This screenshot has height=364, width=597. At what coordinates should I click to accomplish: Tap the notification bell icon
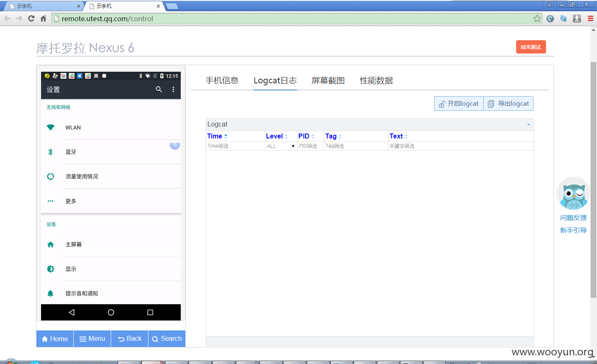(51, 293)
